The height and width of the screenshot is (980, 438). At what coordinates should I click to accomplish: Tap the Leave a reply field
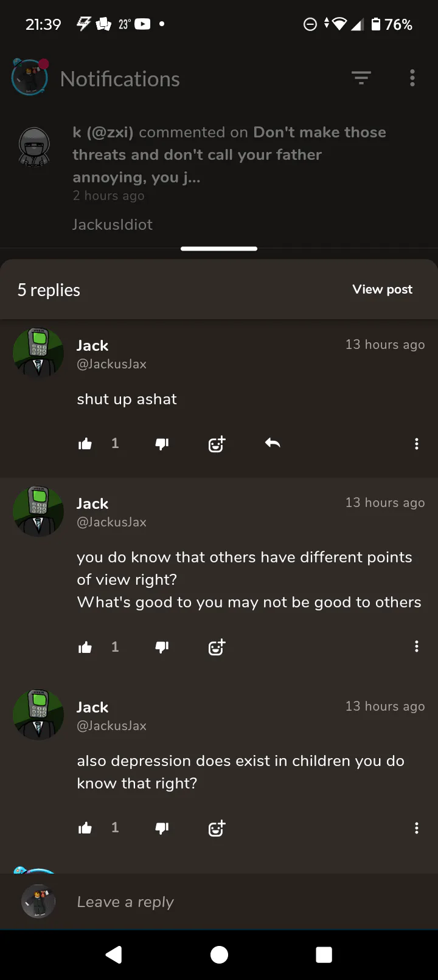[x=243, y=902]
